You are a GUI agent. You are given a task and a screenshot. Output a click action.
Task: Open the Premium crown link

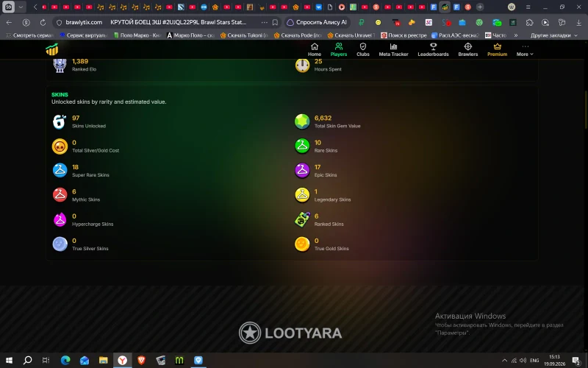[x=498, y=49]
